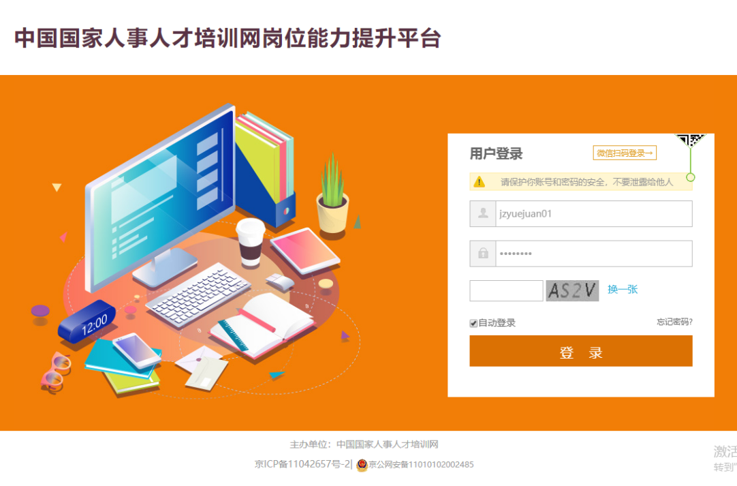
Task: Click the platform title in header
Action: pyautogui.click(x=227, y=39)
